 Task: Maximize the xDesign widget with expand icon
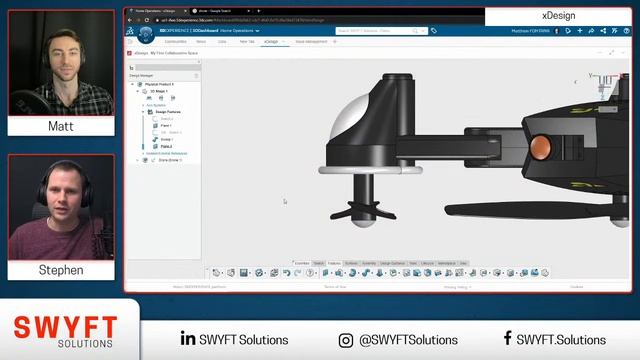(611, 53)
